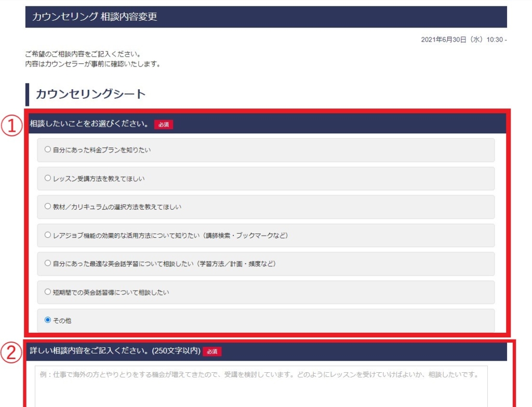Select the 'その他' radio button

(47, 320)
